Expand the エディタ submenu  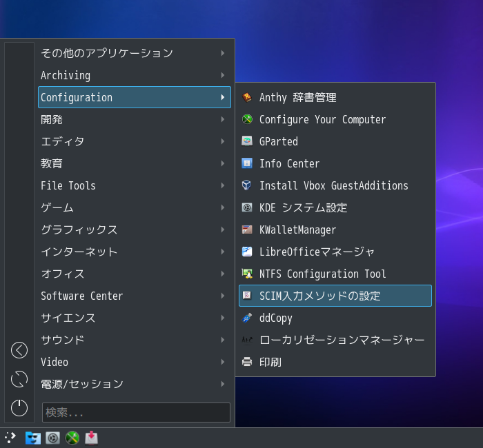coord(135,141)
